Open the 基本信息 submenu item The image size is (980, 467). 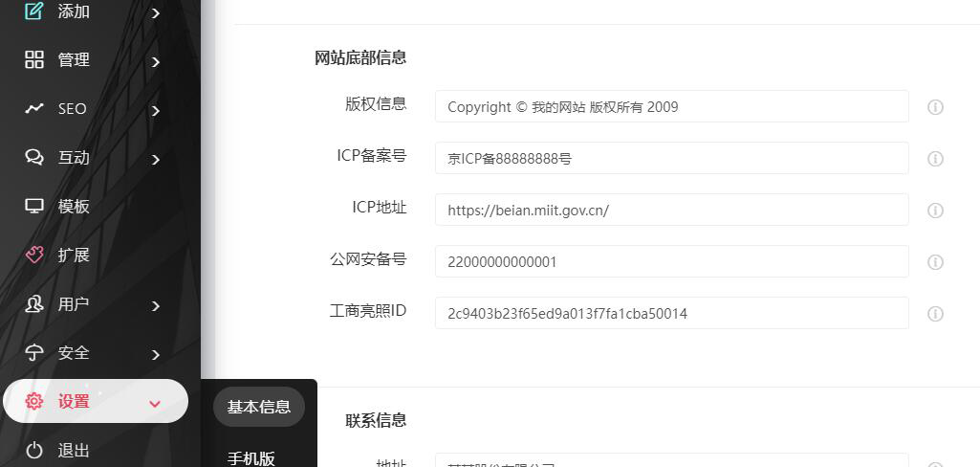point(258,407)
